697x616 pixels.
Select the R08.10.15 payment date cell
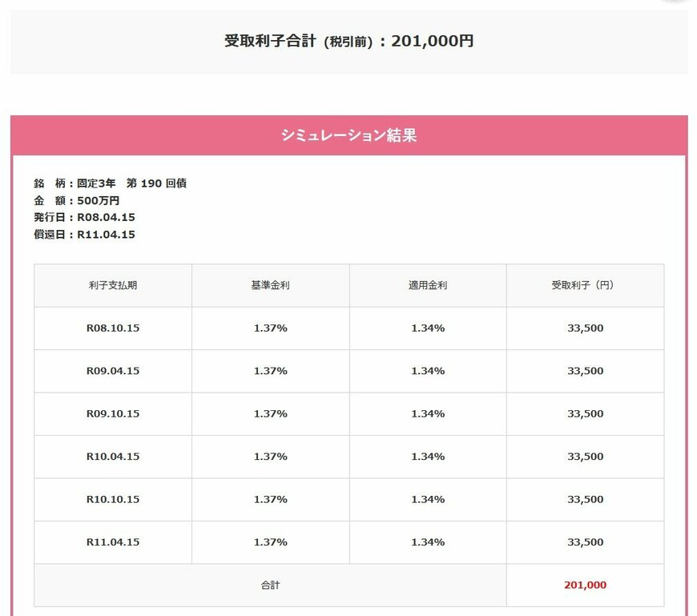113,328
